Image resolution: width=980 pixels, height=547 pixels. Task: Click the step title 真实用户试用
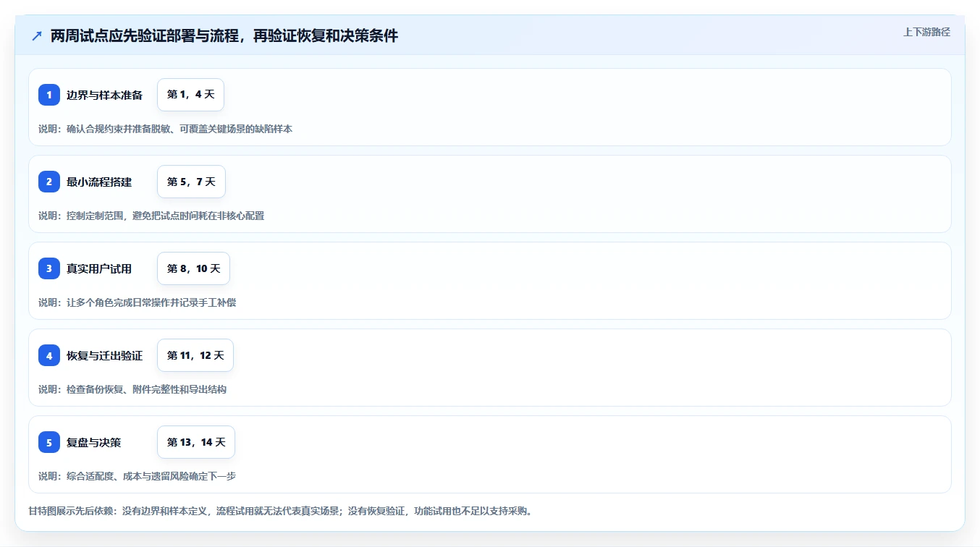pyautogui.click(x=99, y=268)
